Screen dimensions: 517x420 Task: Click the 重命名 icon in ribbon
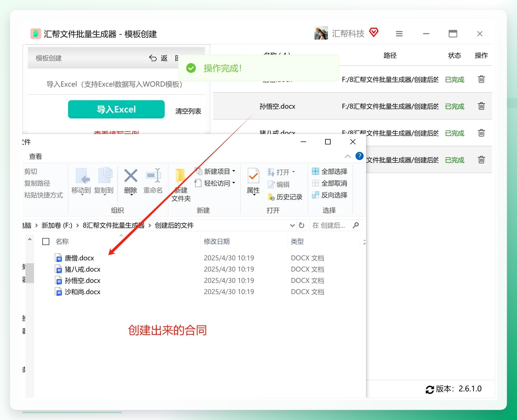pyautogui.click(x=153, y=176)
